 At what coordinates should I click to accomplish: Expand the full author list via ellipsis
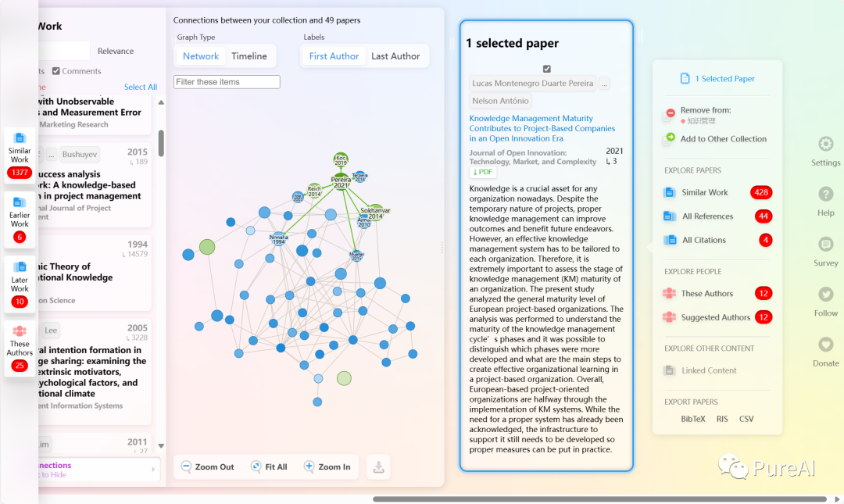click(603, 83)
